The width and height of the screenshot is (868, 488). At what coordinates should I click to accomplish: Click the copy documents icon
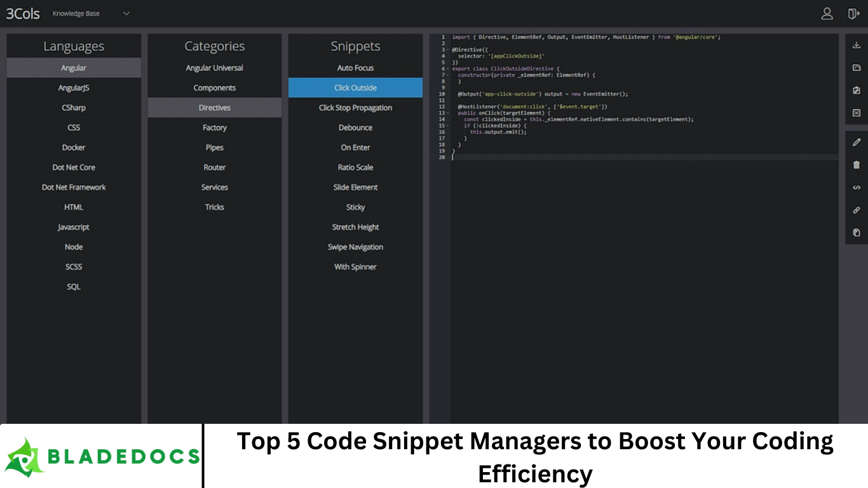click(x=856, y=233)
